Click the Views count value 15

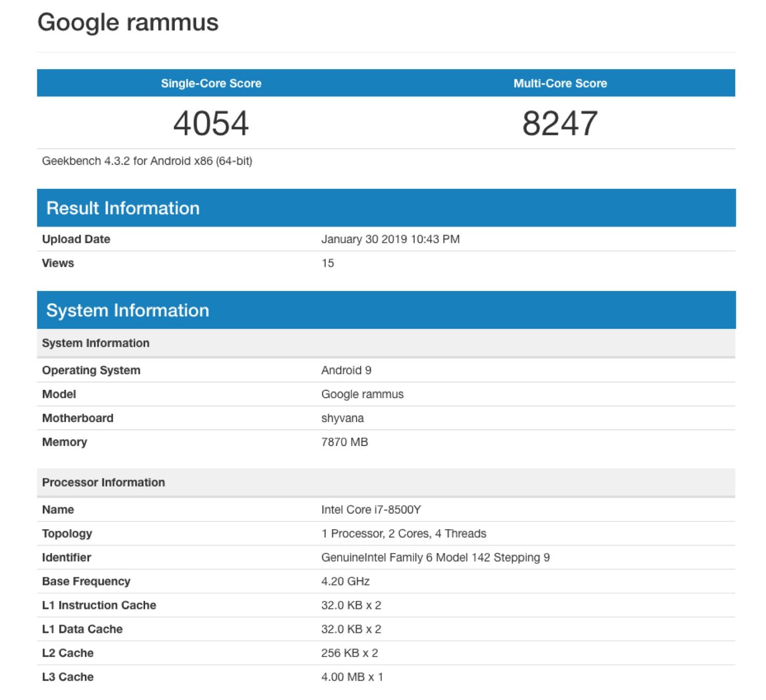pos(327,263)
